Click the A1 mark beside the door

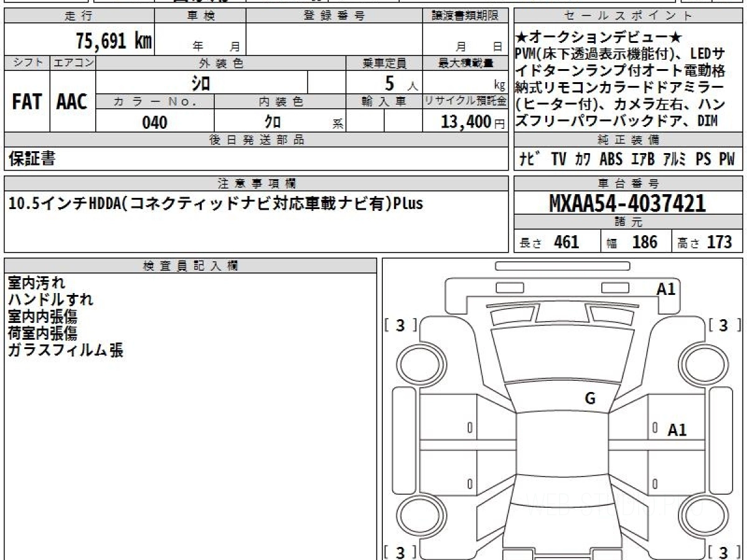coord(677,430)
